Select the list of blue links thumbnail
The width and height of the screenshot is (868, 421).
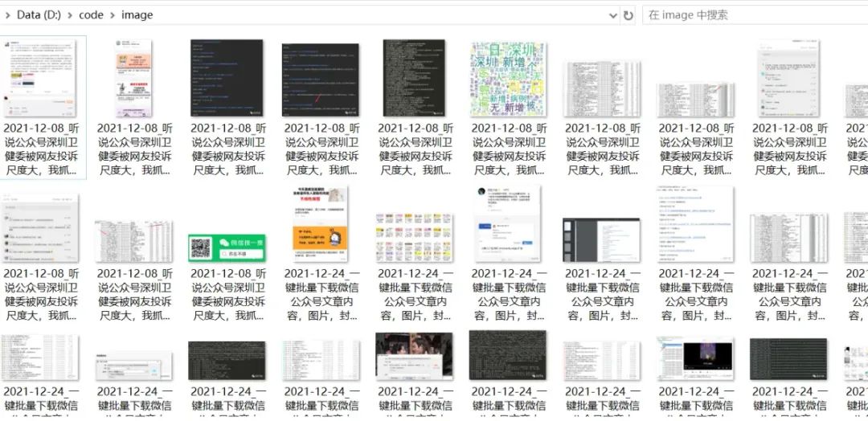[x=695, y=224]
